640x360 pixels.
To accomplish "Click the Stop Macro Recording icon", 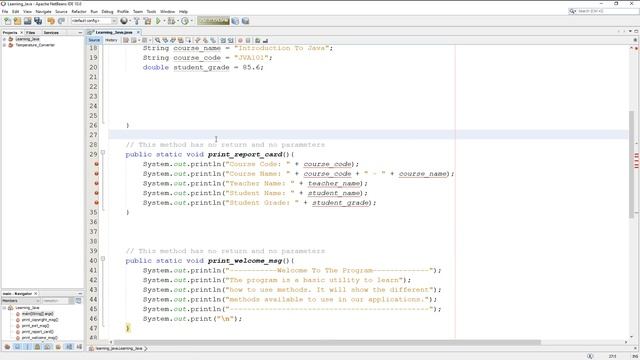I will (x=248, y=40).
